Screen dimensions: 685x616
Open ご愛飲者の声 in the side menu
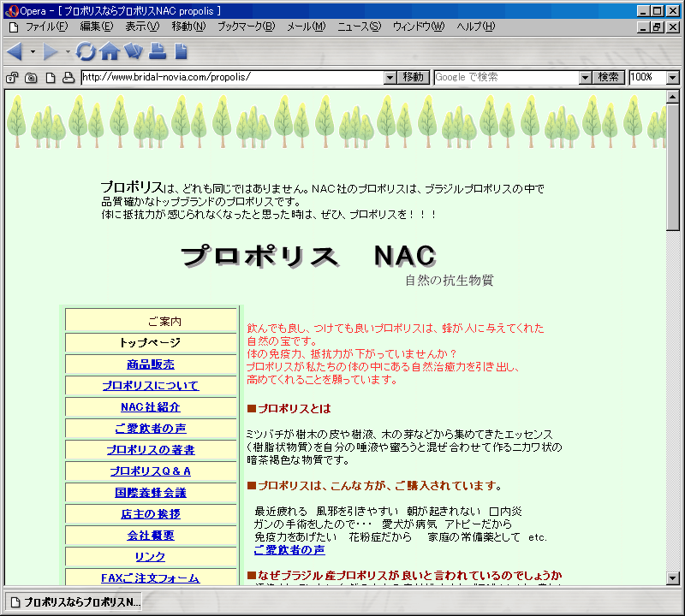coord(151,429)
